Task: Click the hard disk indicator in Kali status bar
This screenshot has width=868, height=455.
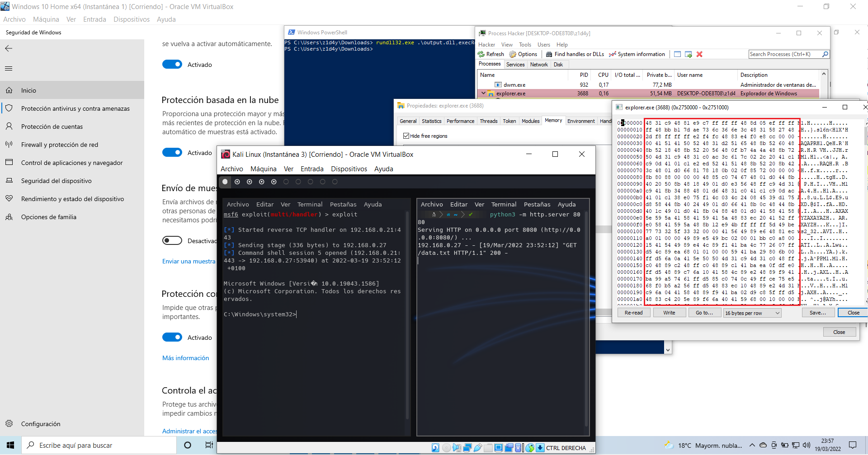Action: click(435, 448)
